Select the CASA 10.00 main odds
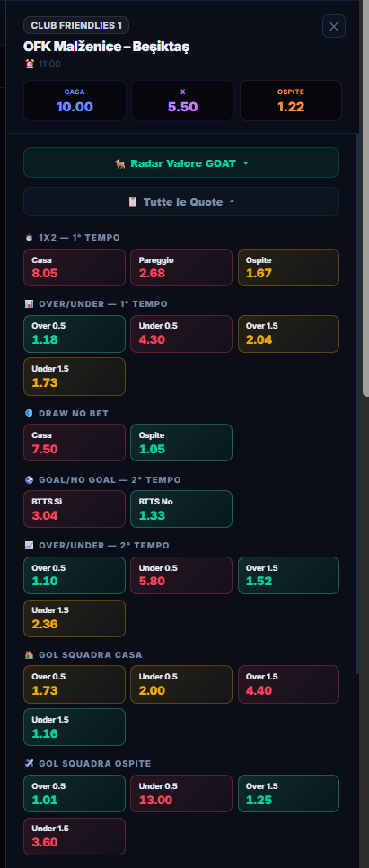 pos(75,101)
